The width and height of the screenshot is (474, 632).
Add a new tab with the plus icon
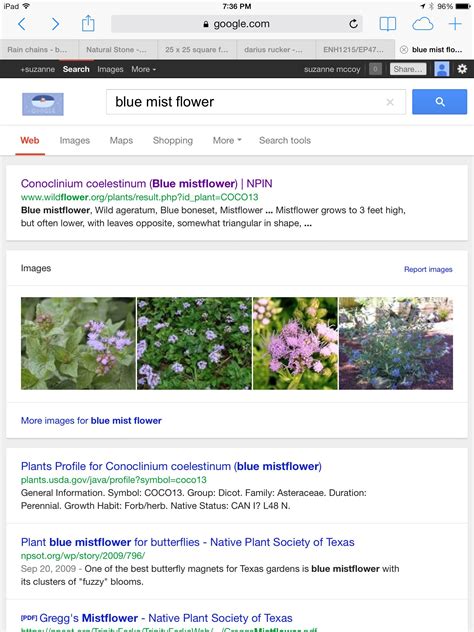coord(455,24)
